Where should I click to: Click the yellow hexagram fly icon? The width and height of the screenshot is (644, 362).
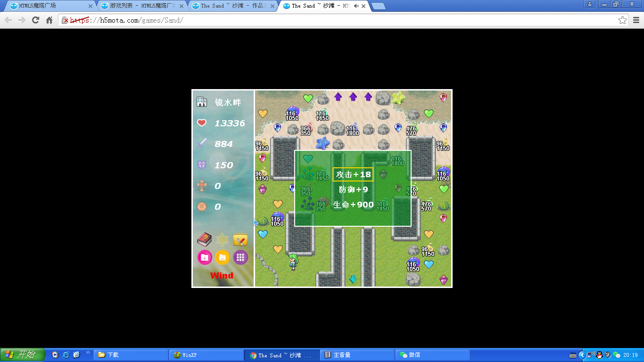223,239
